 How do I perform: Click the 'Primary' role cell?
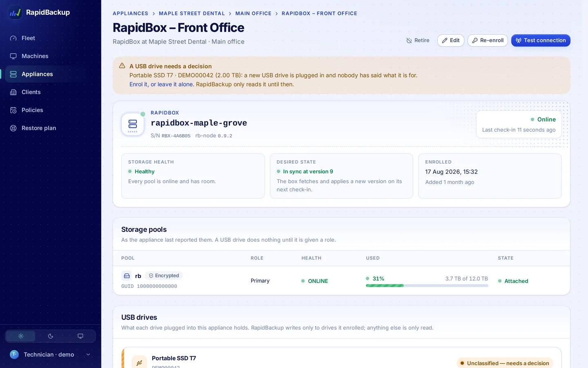point(260,280)
